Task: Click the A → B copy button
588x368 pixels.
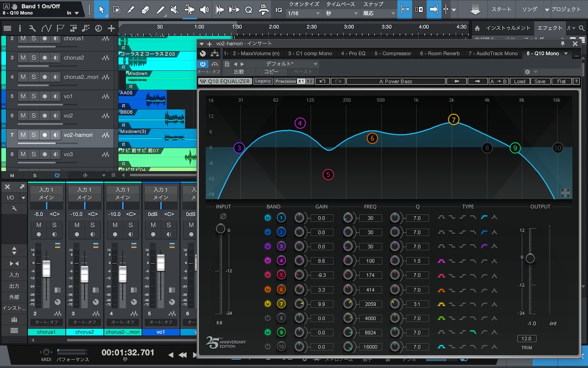Action: (x=498, y=82)
